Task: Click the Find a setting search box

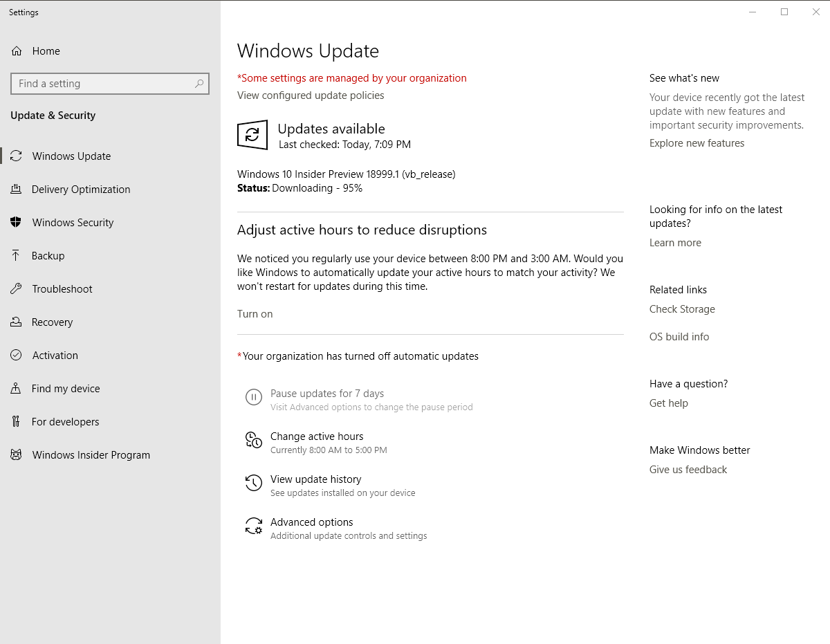Action: 104,84
